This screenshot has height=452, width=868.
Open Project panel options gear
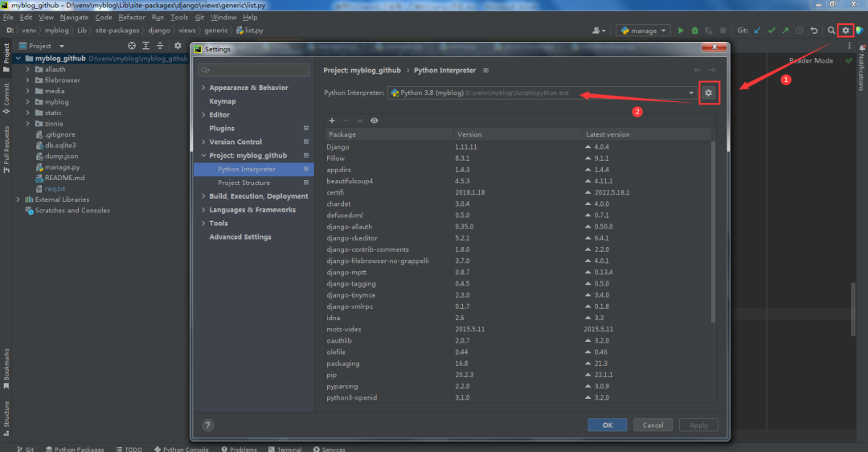[178, 46]
